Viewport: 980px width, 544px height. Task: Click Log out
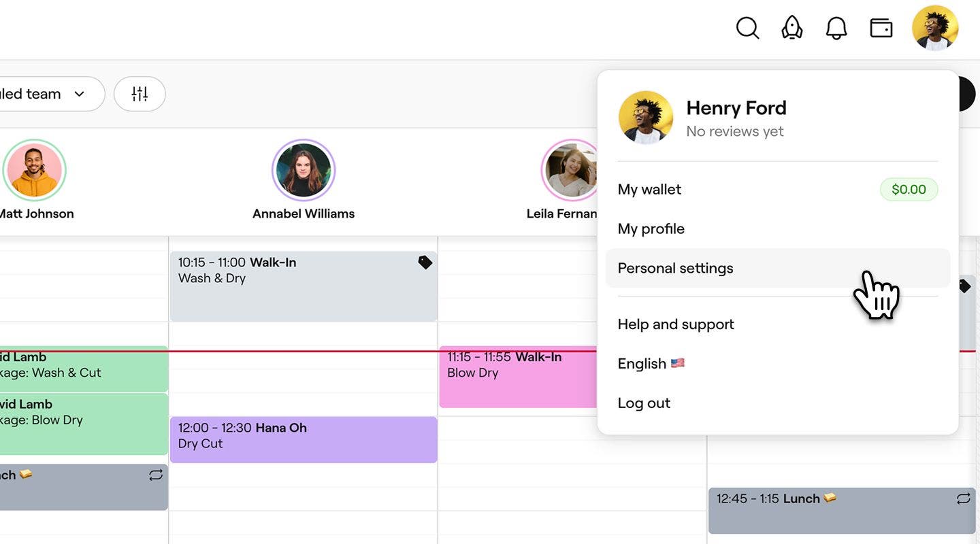click(x=644, y=403)
